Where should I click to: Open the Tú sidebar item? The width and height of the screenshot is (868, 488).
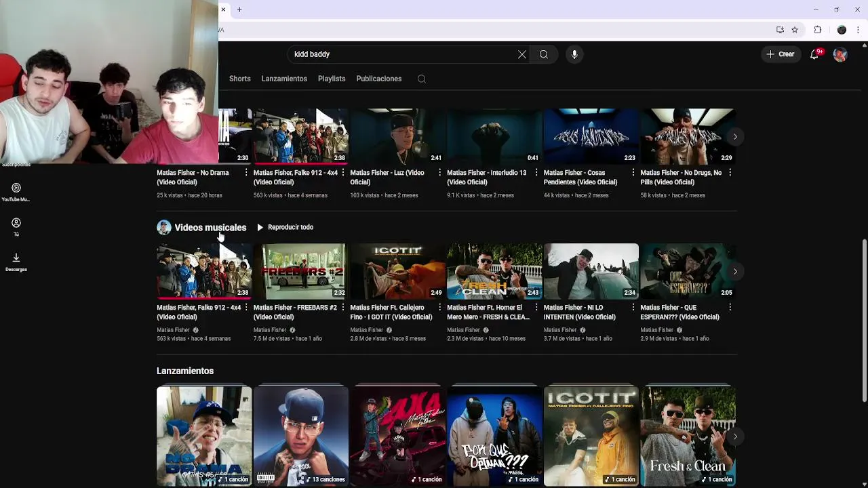[x=16, y=227]
